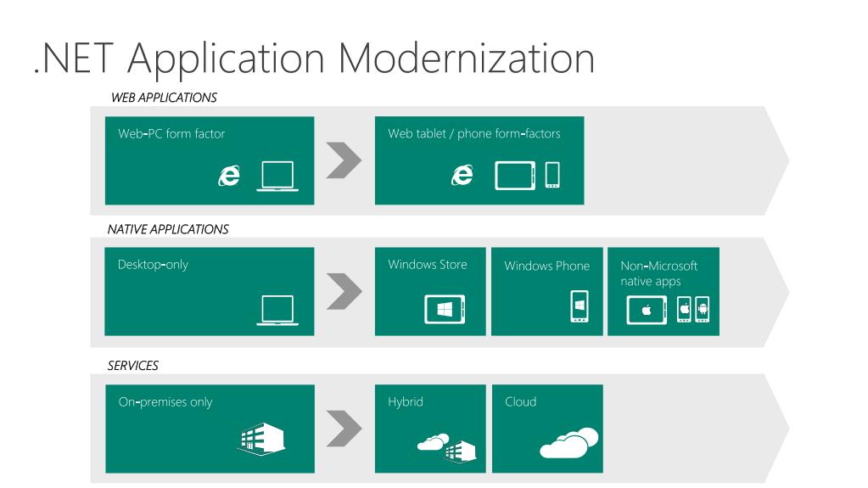Click the chevron arrow in Services row

344,429
